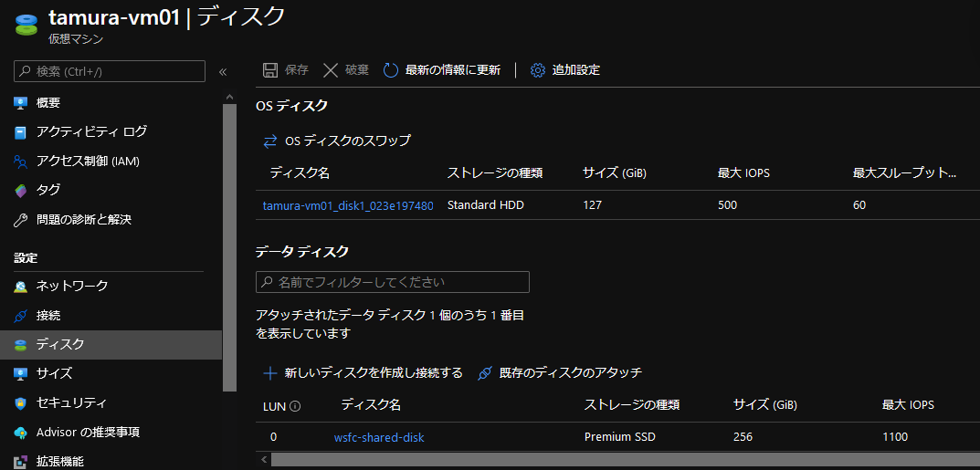Click the 接続 plug icon
The image size is (980, 470).
(21, 316)
